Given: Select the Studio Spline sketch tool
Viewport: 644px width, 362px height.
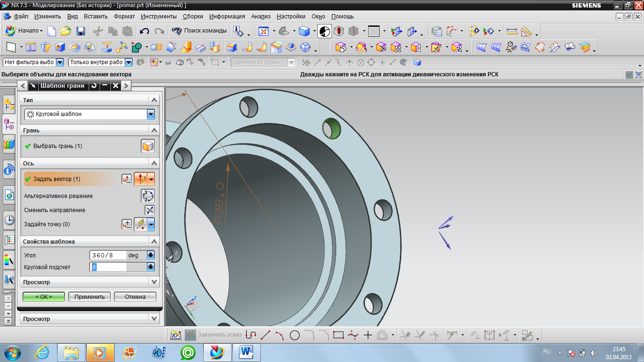Looking at the screenshot, I should click(x=353, y=335).
